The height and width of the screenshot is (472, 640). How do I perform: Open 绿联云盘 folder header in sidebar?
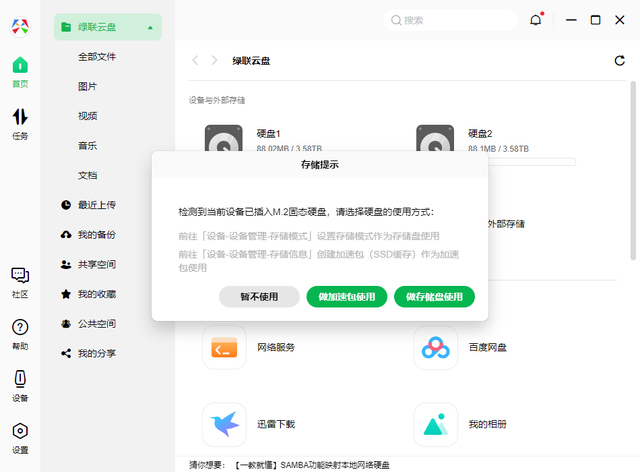(108, 27)
